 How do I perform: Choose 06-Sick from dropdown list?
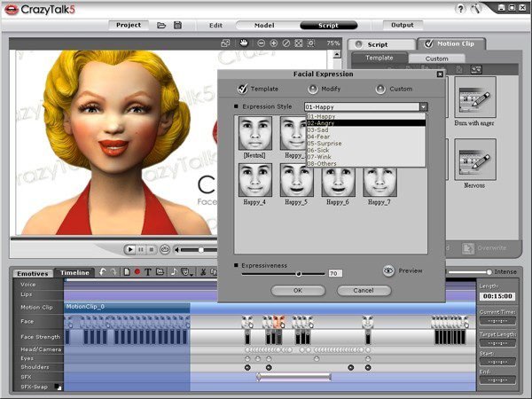[365, 151]
